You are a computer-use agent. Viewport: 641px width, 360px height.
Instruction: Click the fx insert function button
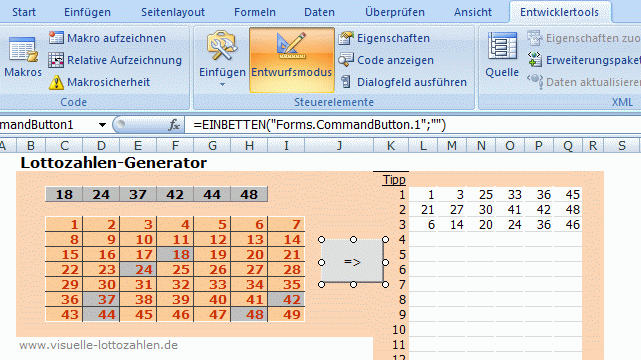pos(175,125)
